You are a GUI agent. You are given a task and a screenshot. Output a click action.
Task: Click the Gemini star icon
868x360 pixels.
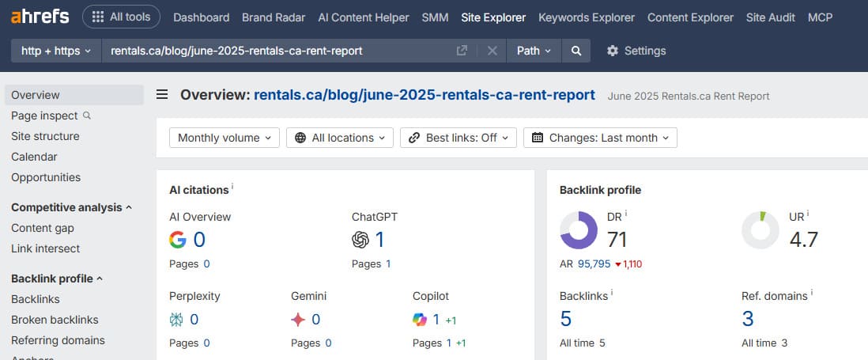point(298,320)
